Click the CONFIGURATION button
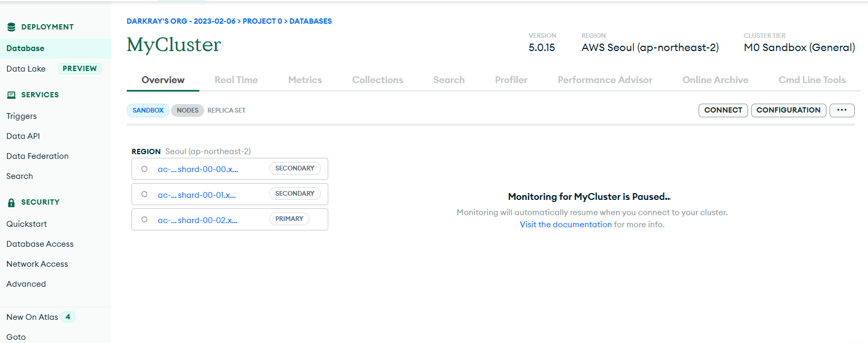 pyautogui.click(x=789, y=110)
